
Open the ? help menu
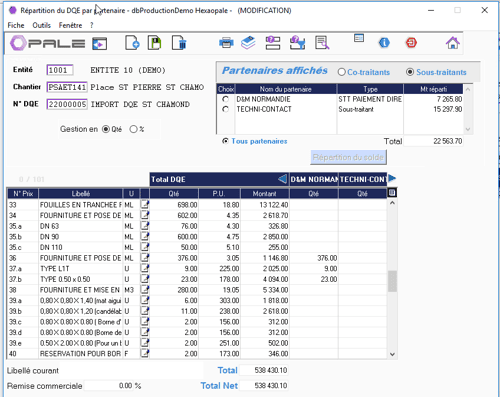tap(92, 25)
